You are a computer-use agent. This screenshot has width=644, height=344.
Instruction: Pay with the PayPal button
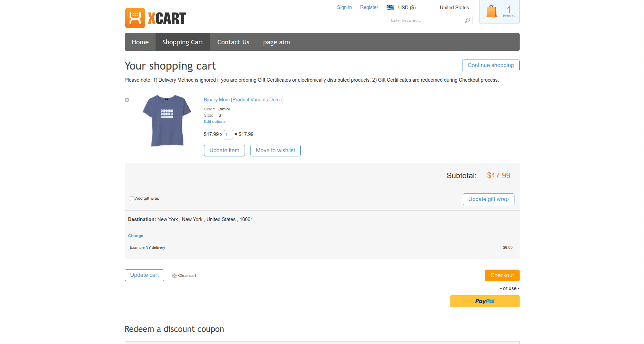click(x=485, y=301)
